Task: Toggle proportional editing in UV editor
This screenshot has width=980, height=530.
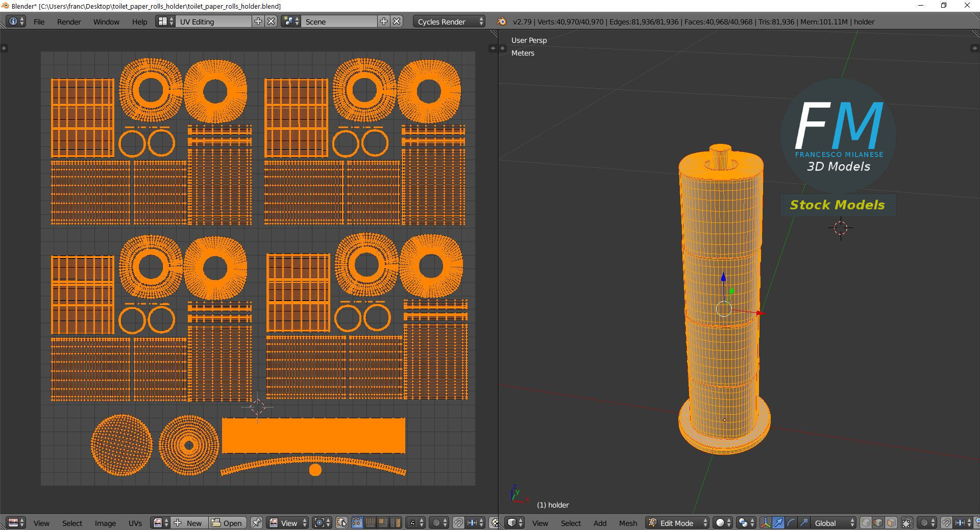Action: coord(439,523)
